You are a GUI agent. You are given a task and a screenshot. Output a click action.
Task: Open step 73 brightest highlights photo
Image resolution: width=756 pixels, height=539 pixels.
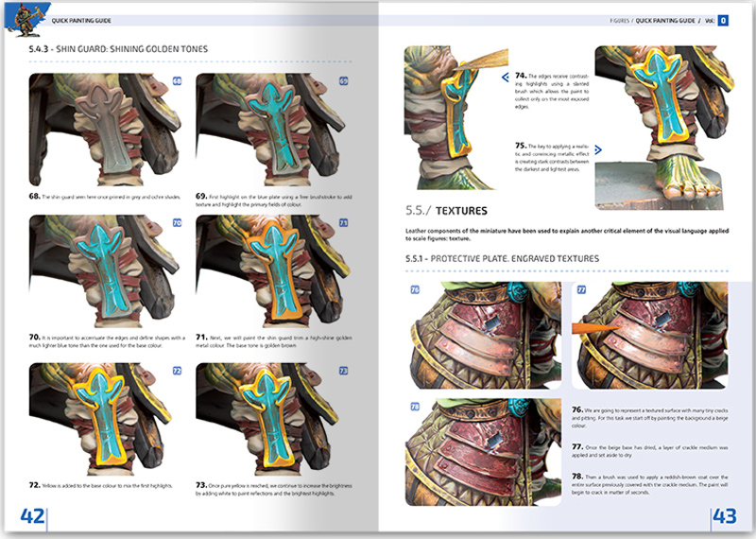(x=272, y=419)
